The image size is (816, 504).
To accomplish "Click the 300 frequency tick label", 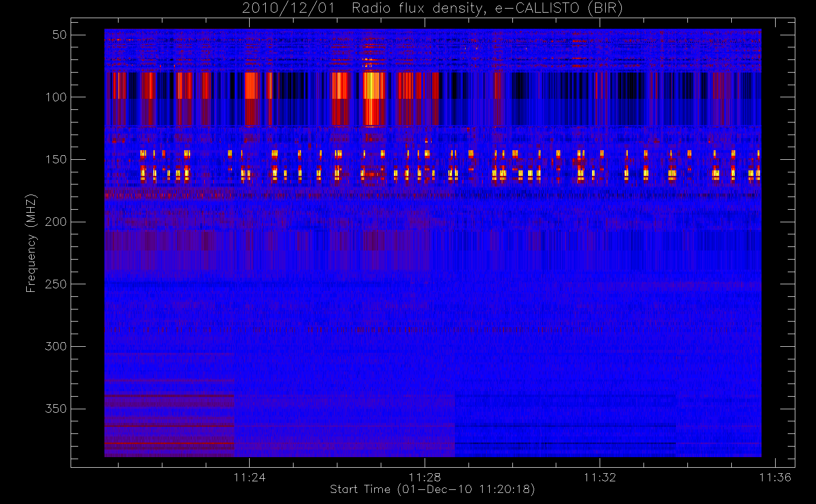I will point(56,346).
